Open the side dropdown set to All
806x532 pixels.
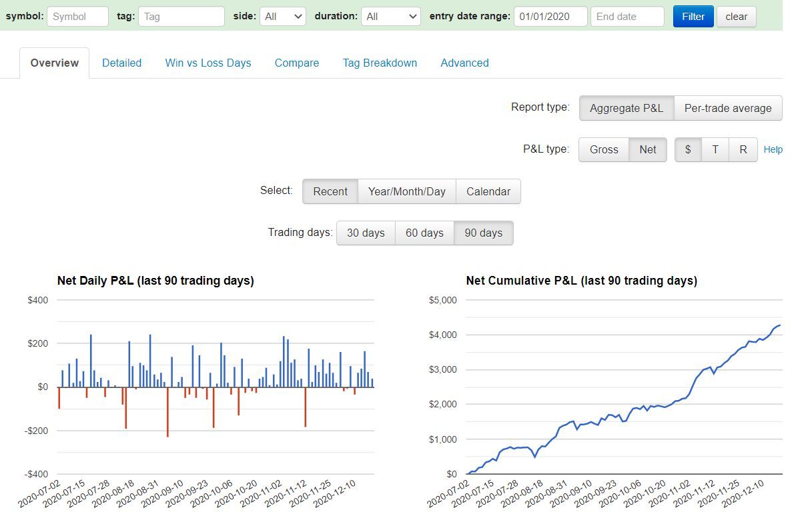(283, 17)
